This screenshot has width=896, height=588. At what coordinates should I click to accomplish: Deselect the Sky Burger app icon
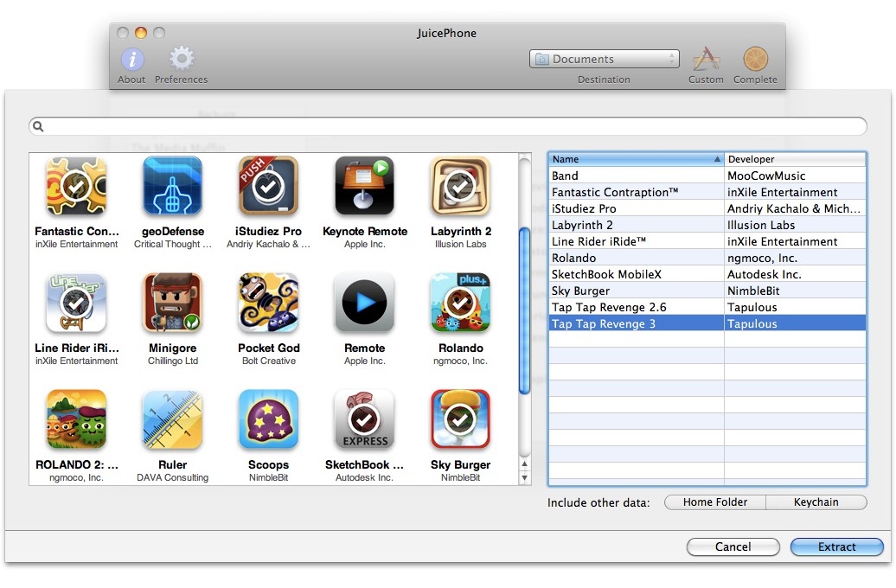point(461,419)
